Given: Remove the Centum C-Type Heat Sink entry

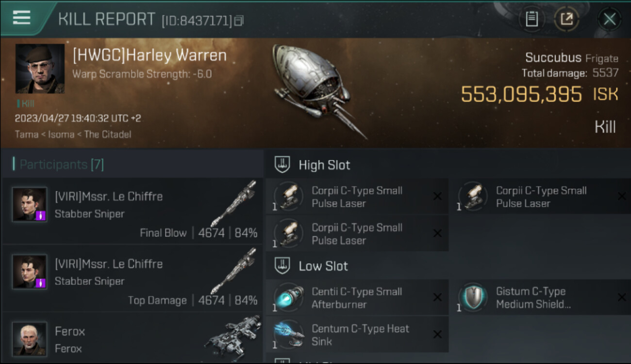Looking at the screenshot, I should 437,334.
